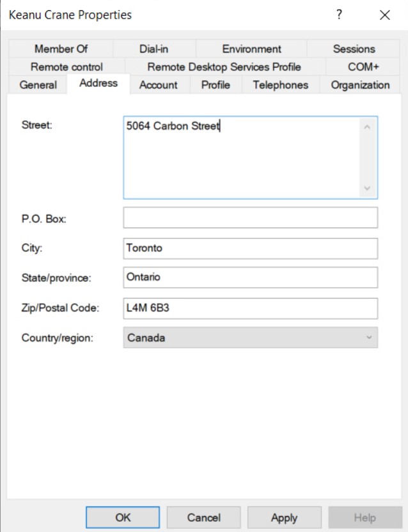Switch to the Account tab
Image resolution: width=408 pixels, height=532 pixels.
pyautogui.click(x=159, y=85)
